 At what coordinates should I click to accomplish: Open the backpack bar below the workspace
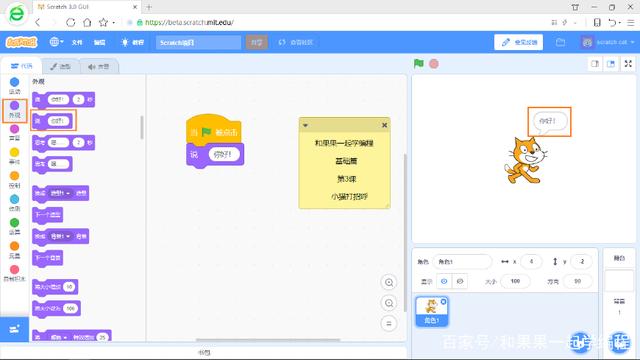pos(204,352)
